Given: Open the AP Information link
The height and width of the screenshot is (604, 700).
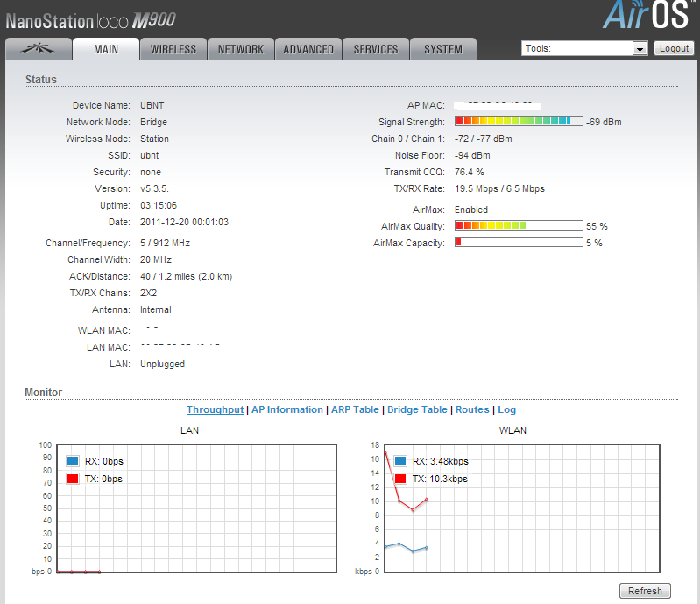Looking at the screenshot, I should 287,409.
